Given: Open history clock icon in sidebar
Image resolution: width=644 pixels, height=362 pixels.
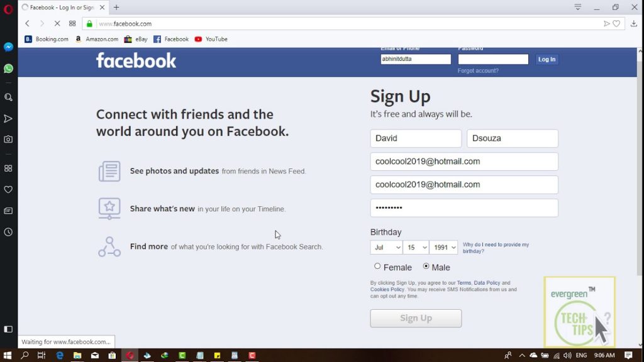Looking at the screenshot, I should (8, 232).
